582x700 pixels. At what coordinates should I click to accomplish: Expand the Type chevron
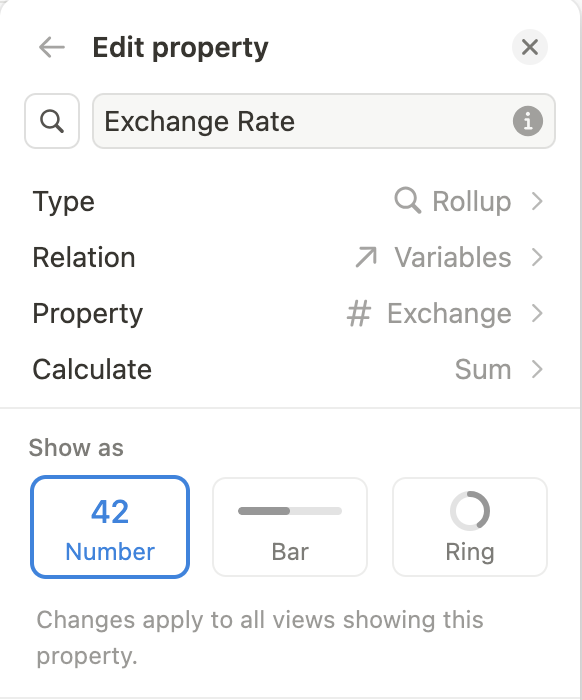537,201
